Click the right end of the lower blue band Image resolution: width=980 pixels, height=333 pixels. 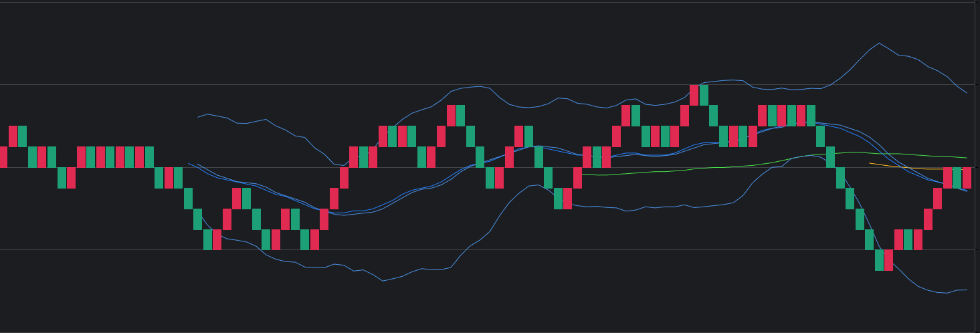[966, 290]
